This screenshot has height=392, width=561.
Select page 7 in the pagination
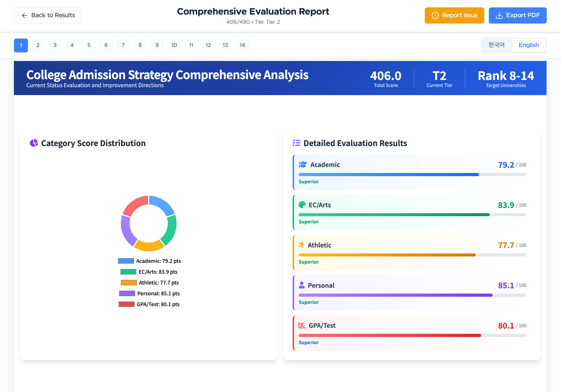pos(123,45)
